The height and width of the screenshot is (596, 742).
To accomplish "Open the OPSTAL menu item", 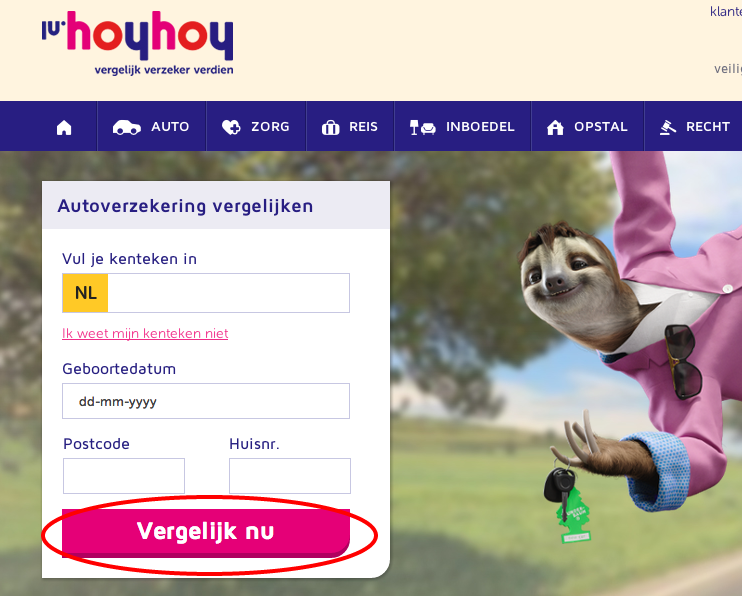I will [x=588, y=126].
